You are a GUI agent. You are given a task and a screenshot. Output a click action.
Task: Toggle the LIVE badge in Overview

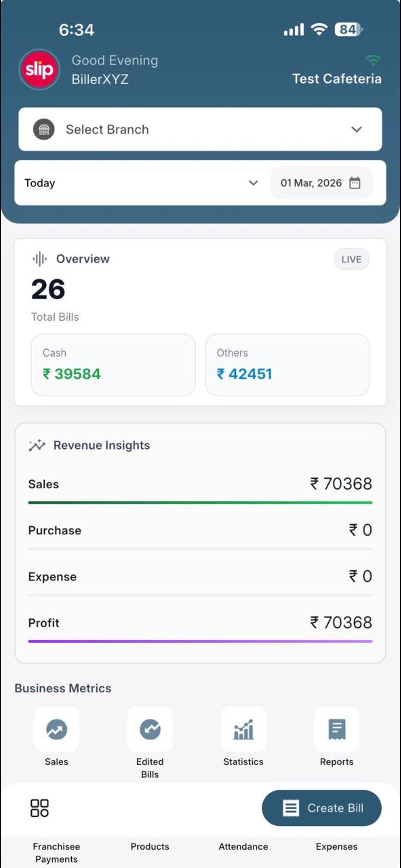[352, 259]
